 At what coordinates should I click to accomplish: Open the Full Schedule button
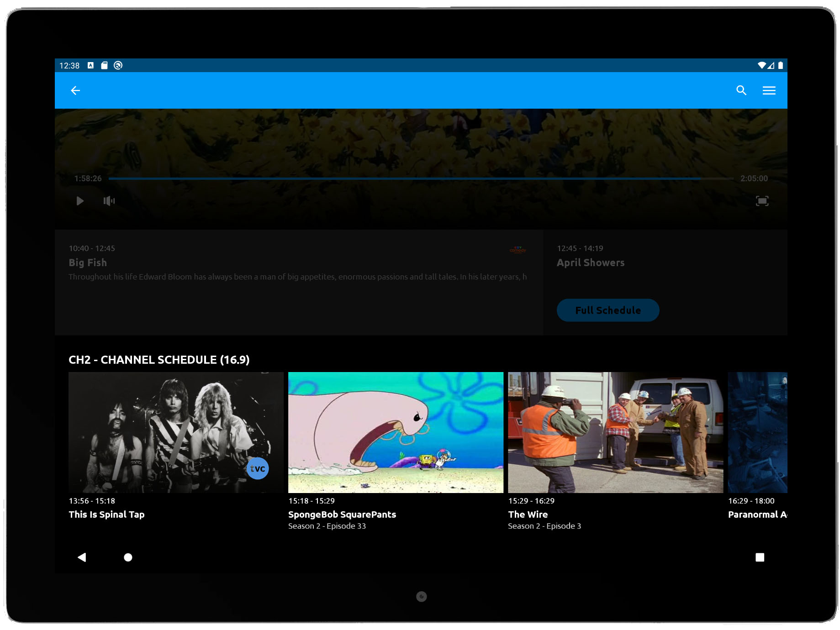608,310
